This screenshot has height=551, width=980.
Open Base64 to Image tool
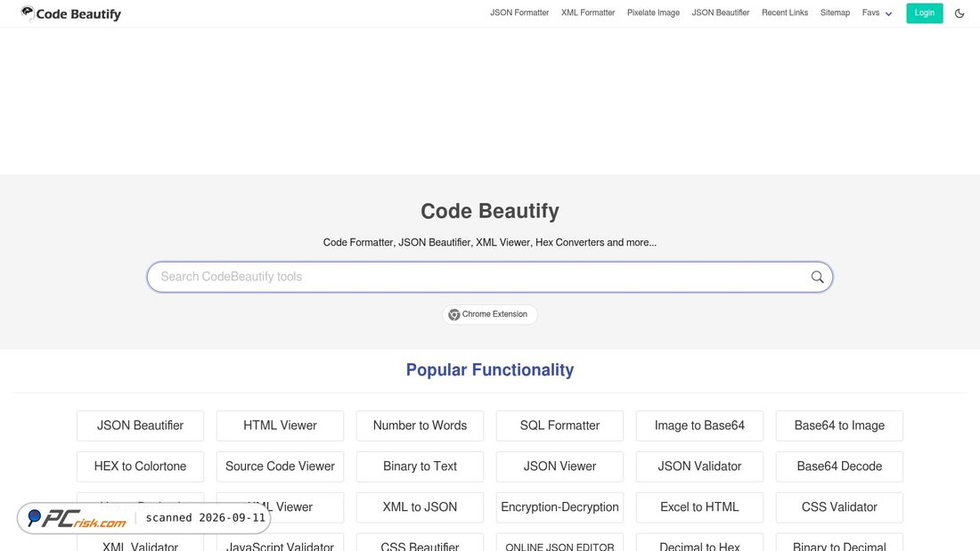(x=839, y=425)
